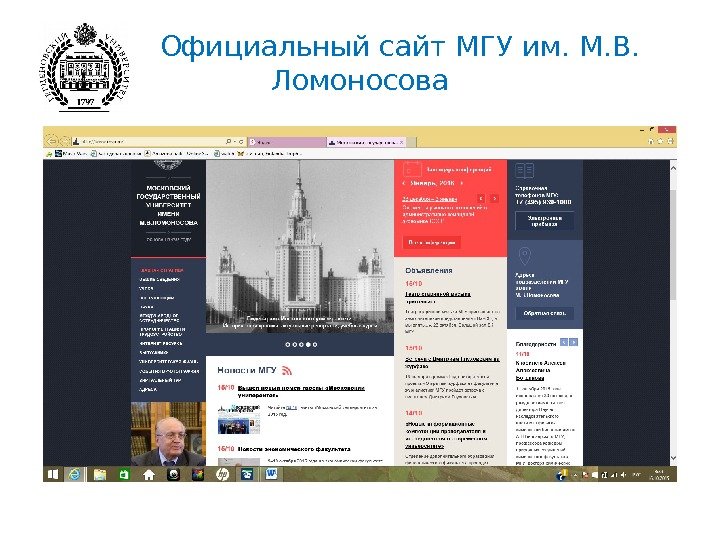Open Microsoft Word from the taskbar
This screenshot has width=720, height=540.
click(x=272, y=474)
